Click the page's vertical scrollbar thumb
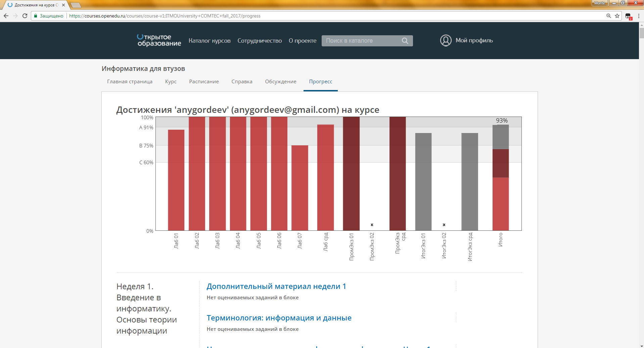This screenshot has height=348, width=644. coord(641,33)
